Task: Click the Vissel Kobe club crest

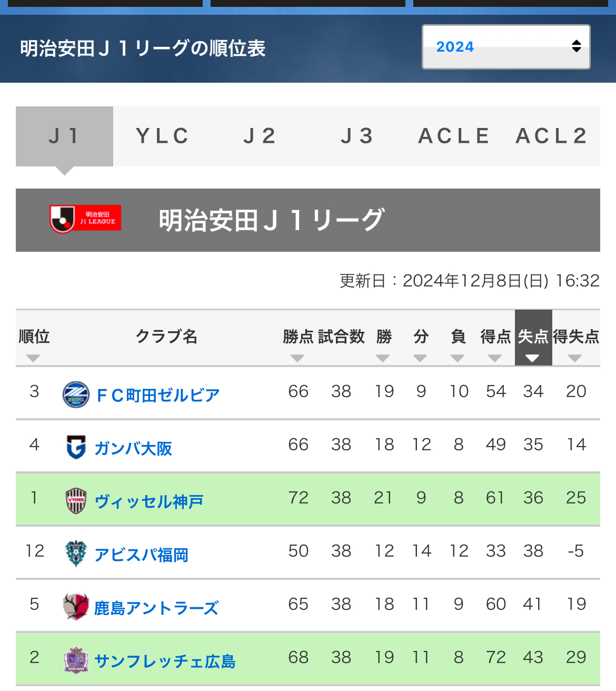Action: coord(76,500)
